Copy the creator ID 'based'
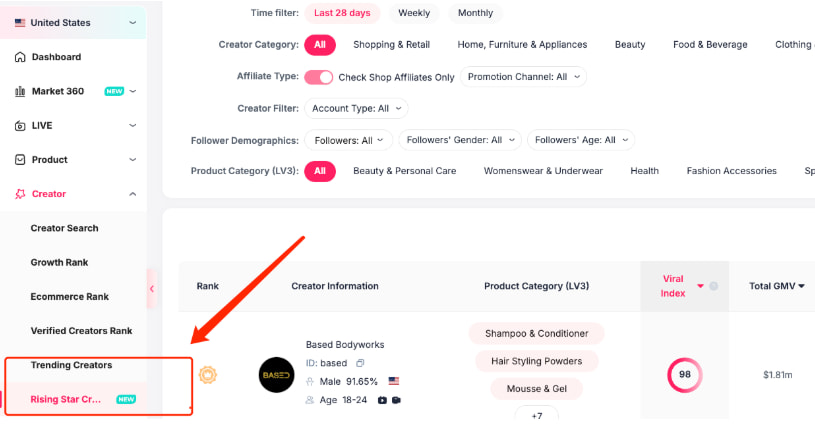This screenshot has height=425, width=815. tap(360, 363)
